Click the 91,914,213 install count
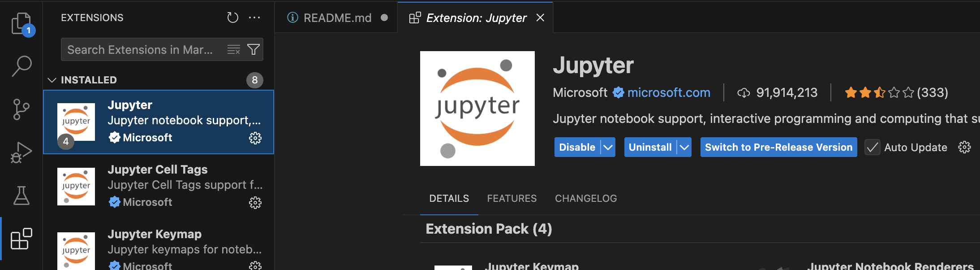This screenshot has height=270, width=980. click(787, 92)
